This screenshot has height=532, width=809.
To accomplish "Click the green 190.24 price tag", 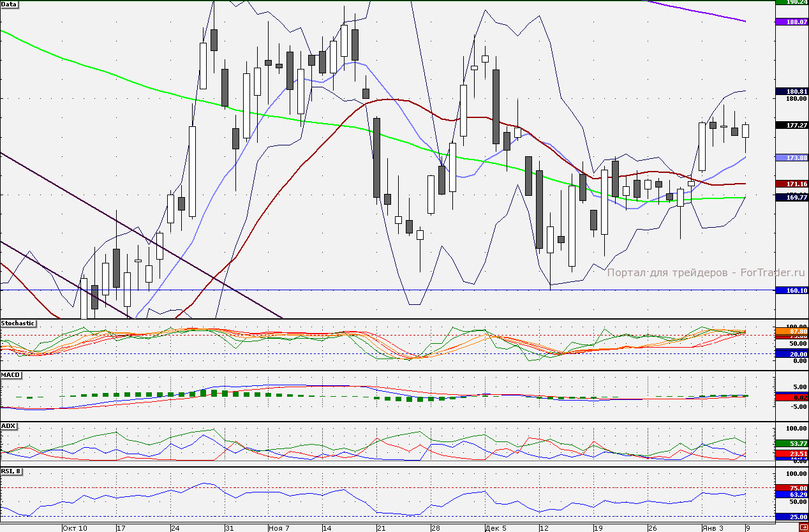I will (x=792, y=3).
